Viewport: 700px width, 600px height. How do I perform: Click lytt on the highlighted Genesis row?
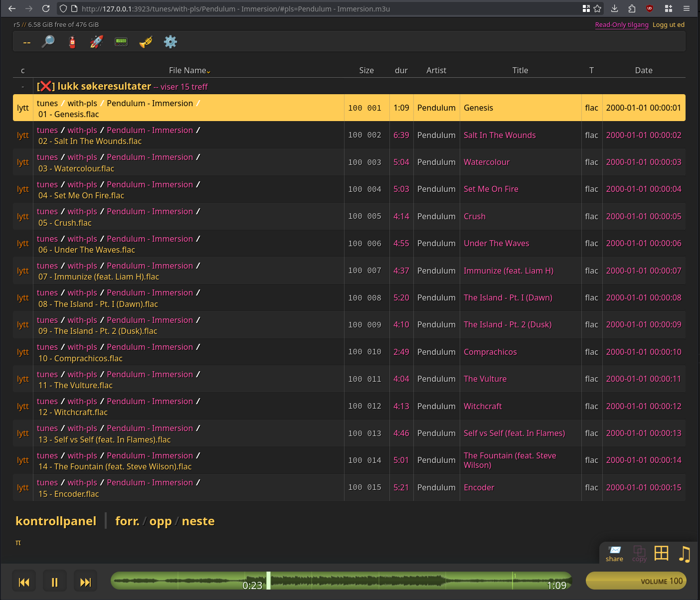point(23,108)
